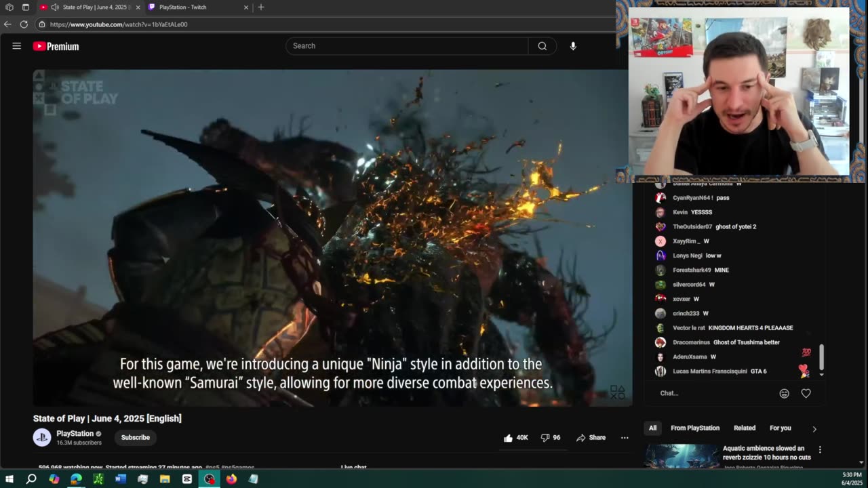Mute the State of Play tab audio
This screenshot has height=488, width=868.
pyautogui.click(x=55, y=7)
